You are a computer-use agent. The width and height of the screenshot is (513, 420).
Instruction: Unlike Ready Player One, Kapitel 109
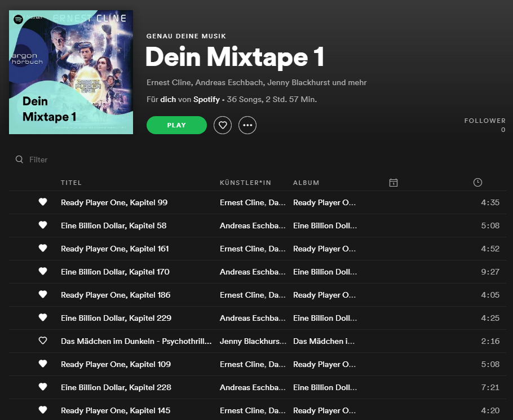coord(43,364)
